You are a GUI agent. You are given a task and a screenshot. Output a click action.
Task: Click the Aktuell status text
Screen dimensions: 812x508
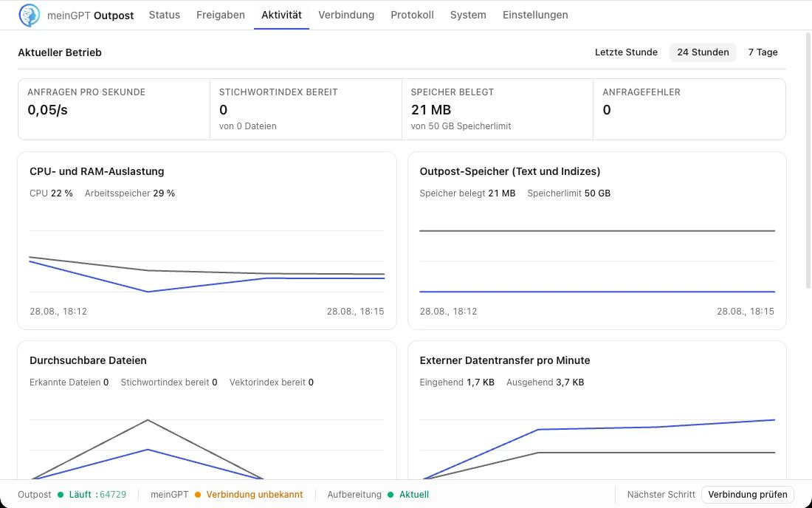click(414, 495)
